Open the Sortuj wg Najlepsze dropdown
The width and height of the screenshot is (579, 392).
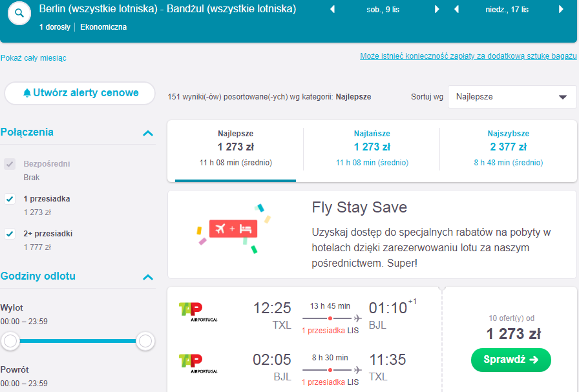point(512,97)
